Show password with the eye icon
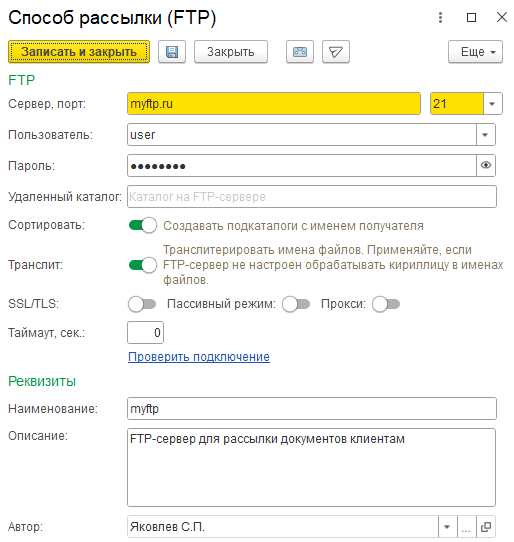This screenshot has width=514, height=542. click(486, 165)
